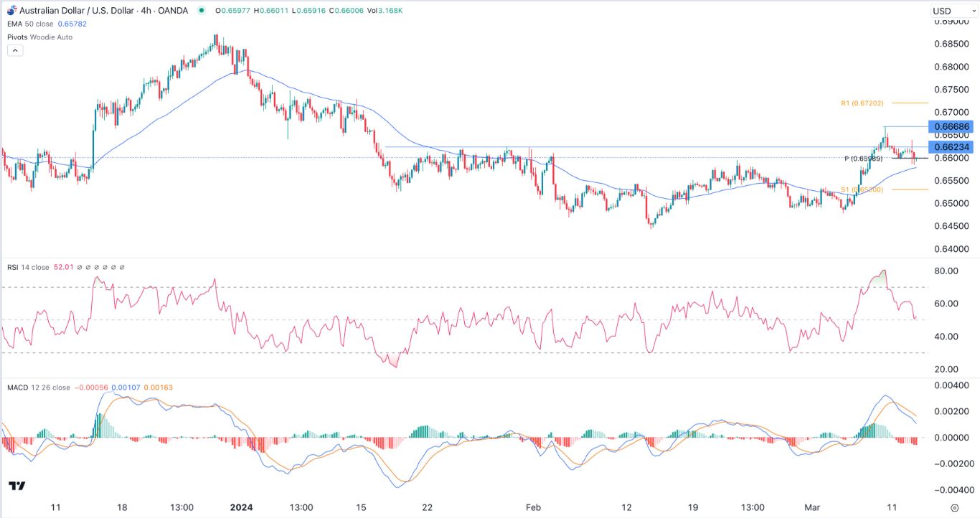Click the blue 0.66686 price label
This screenshot has width=980, height=518.
tap(950, 126)
